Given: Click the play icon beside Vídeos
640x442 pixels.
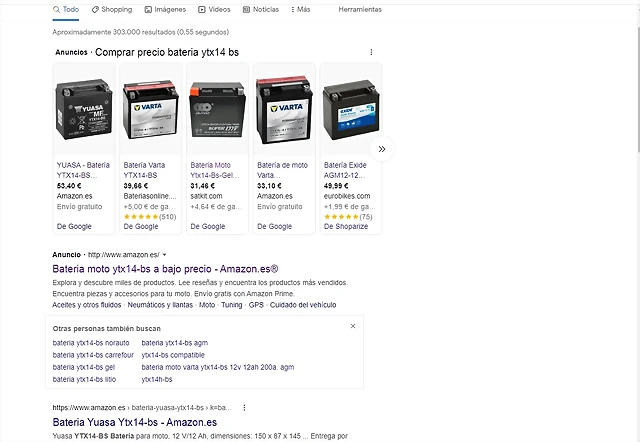Looking at the screenshot, I should coord(202,9).
